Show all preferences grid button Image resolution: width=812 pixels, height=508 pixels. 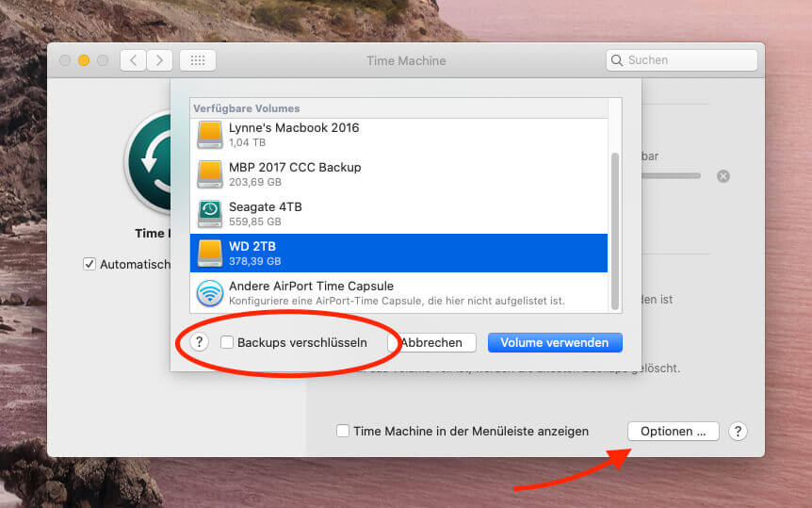coord(198,60)
